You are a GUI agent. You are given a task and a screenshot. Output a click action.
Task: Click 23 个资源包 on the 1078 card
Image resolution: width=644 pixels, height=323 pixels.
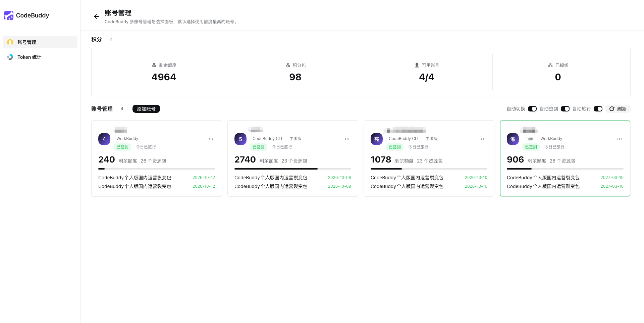point(430,161)
